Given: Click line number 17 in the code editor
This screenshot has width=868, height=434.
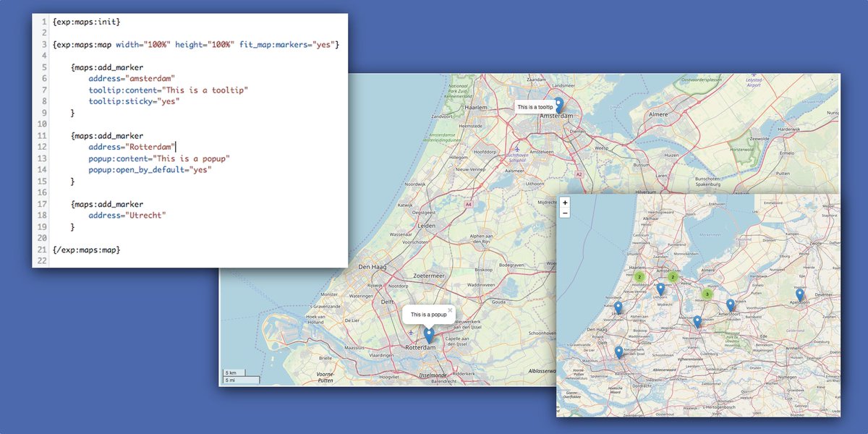Looking at the screenshot, I should pyautogui.click(x=43, y=203).
